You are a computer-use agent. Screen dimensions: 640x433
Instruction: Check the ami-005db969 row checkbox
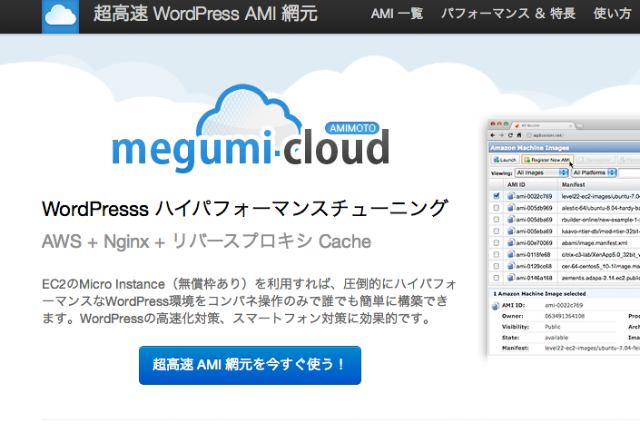496,208
